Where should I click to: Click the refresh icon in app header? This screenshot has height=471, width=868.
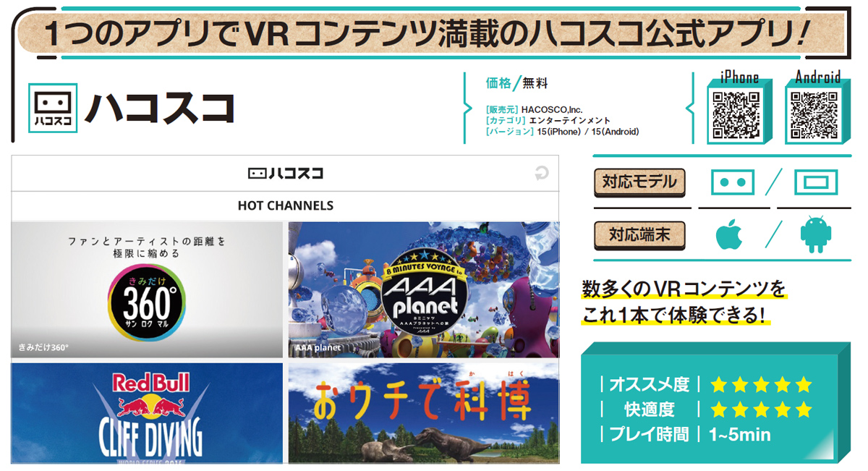(x=541, y=173)
